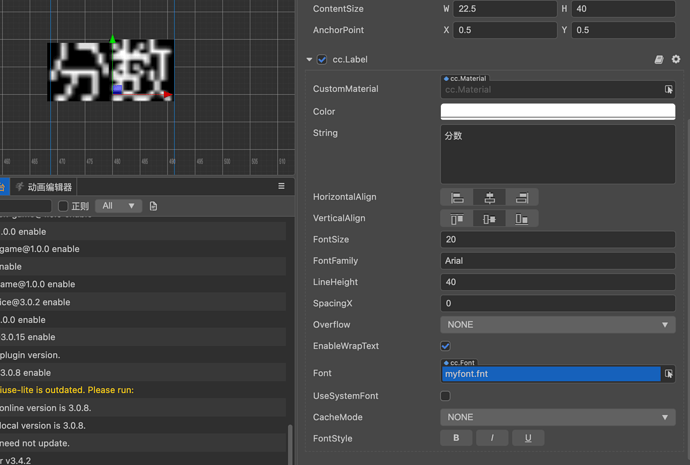Click the Font asset picker icon
The image size is (690, 465).
click(668, 373)
